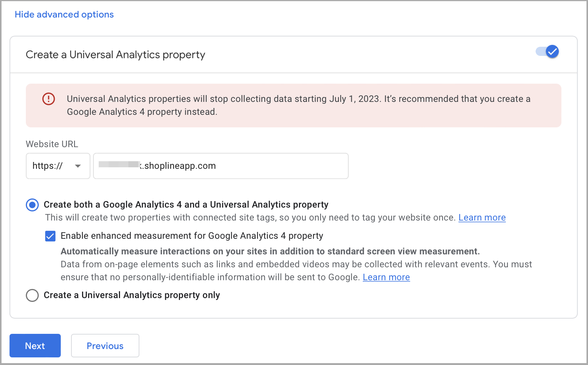Screen dimensions: 588x365
Task: Open Learn more about personally-identifiable information
Action: coord(386,277)
